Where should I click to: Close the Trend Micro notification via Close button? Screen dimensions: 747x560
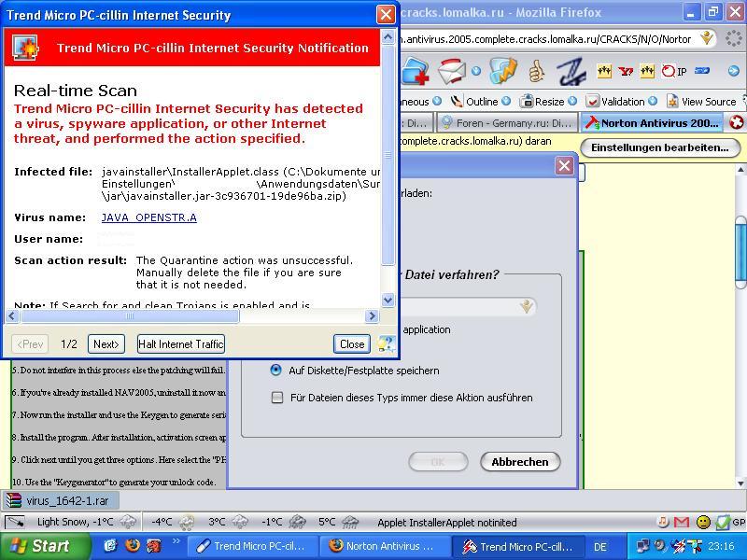click(352, 343)
